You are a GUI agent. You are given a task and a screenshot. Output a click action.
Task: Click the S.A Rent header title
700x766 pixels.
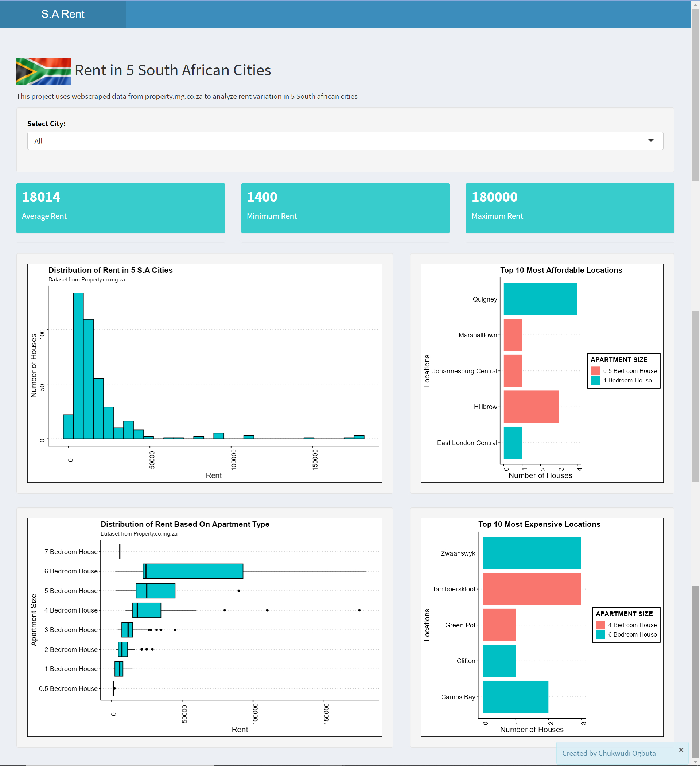tap(63, 14)
